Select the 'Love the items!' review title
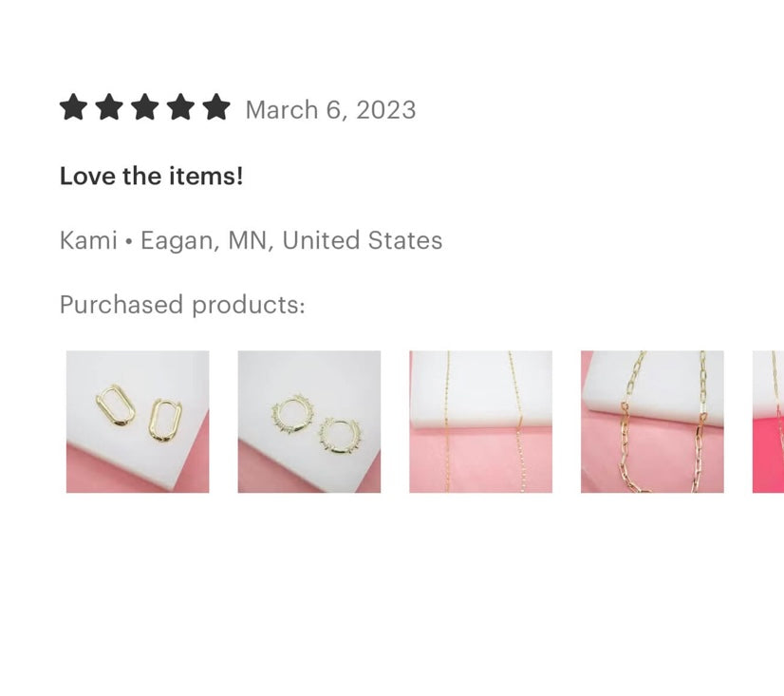Screen dimensions: 784x696 (152, 176)
